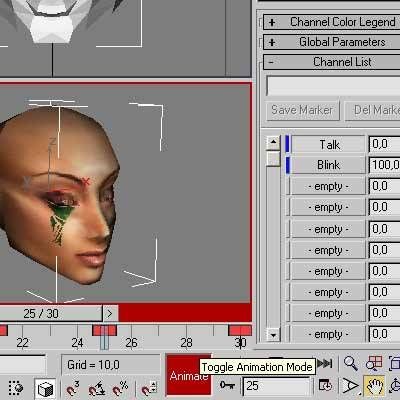
Task: Click the Crossing selection toggle icon
Action: point(15,388)
